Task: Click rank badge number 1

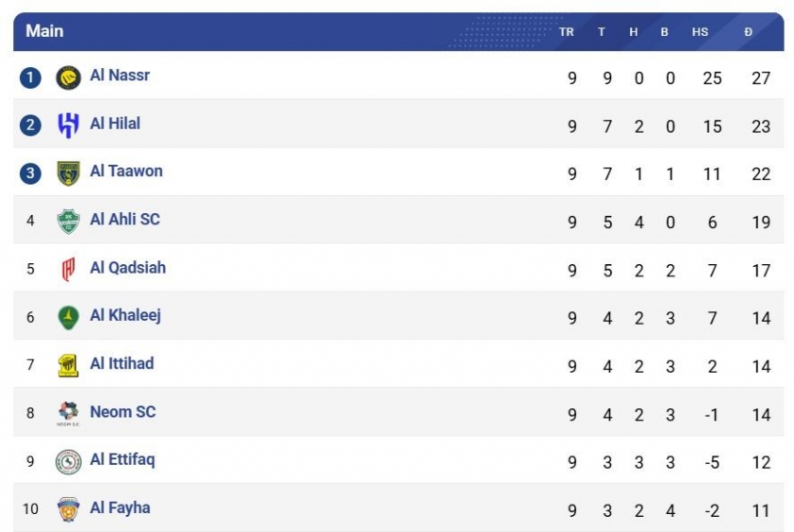Action: (x=30, y=77)
